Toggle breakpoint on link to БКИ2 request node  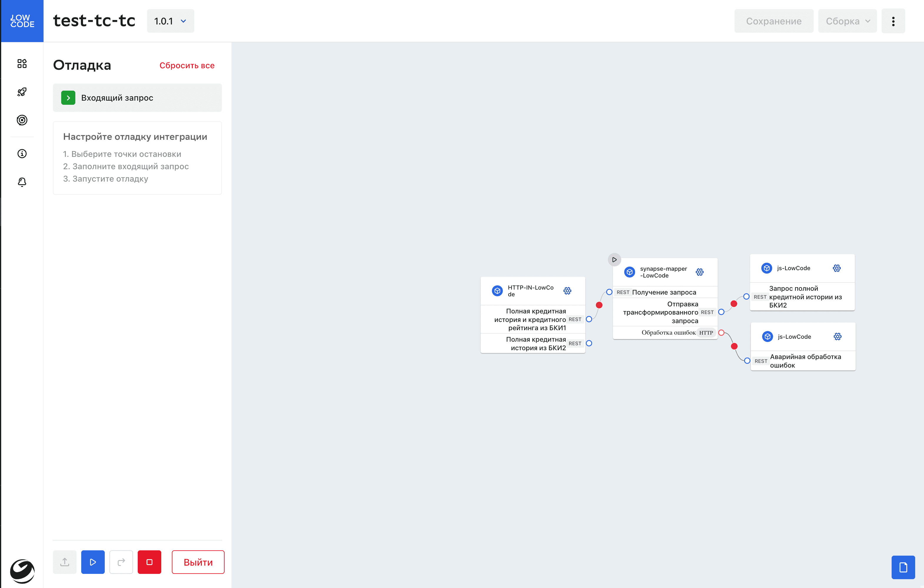pyautogui.click(x=734, y=304)
